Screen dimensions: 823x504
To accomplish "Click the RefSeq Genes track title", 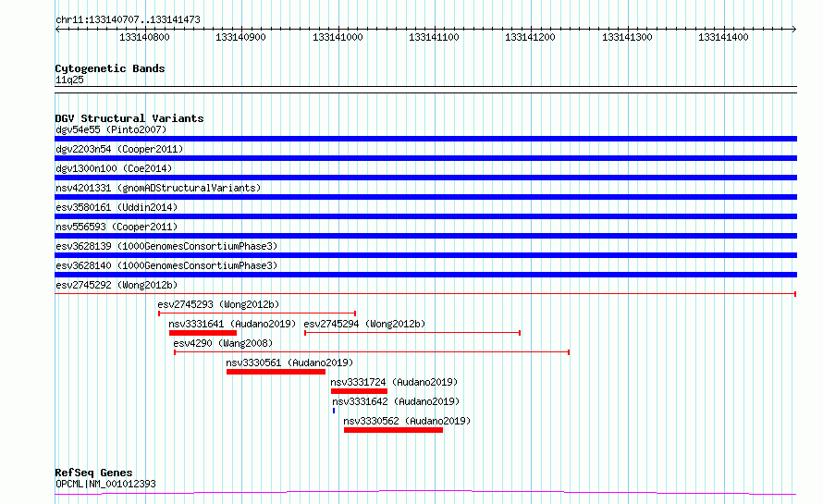I will [x=93, y=473].
